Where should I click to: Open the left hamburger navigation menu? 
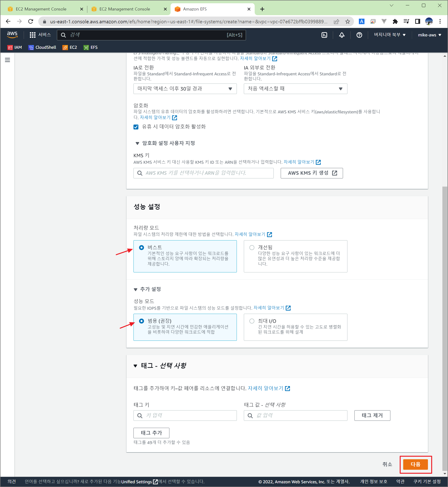7,60
